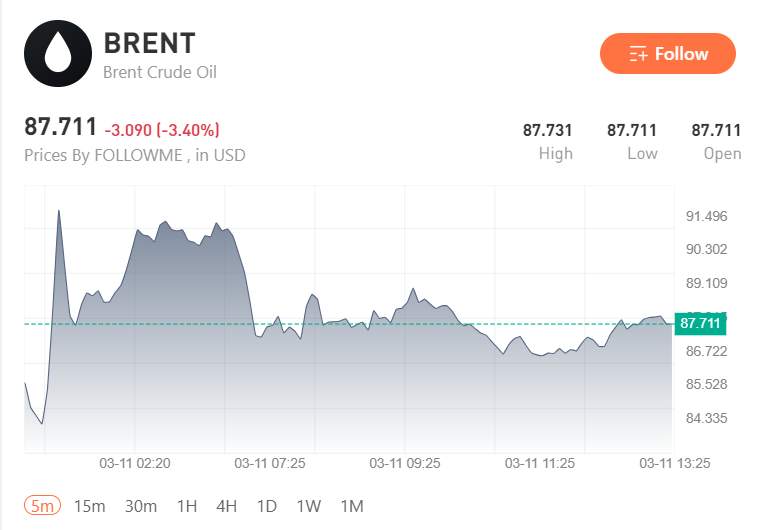
Task: Click the 03-11 11:25 time axis label
Action: tap(539, 463)
